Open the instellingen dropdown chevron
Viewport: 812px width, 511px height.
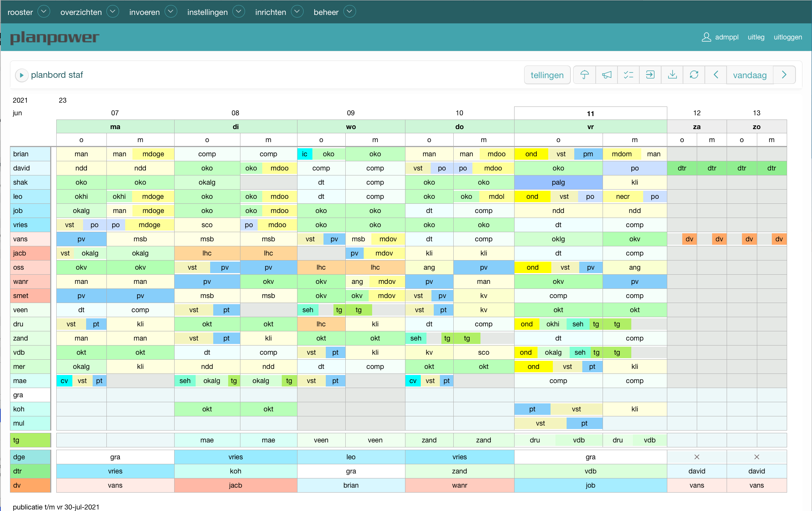pyautogui.click(x=239, y=11)
